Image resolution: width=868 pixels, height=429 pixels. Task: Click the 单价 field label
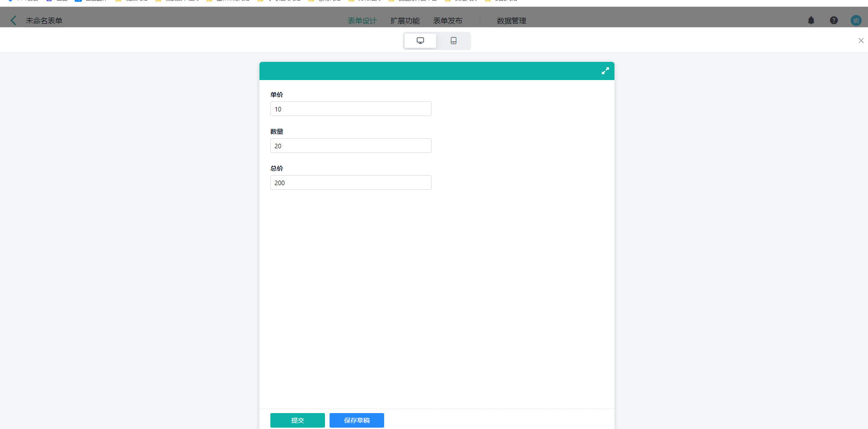click(277, 95)
